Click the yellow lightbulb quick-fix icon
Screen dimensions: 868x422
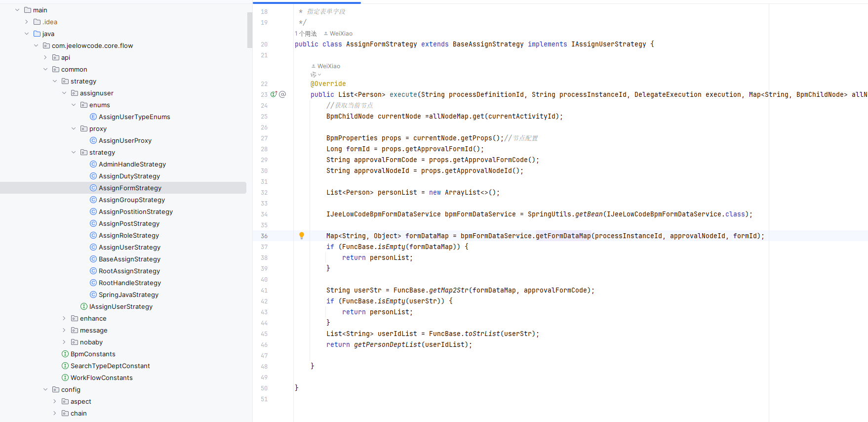302,236
